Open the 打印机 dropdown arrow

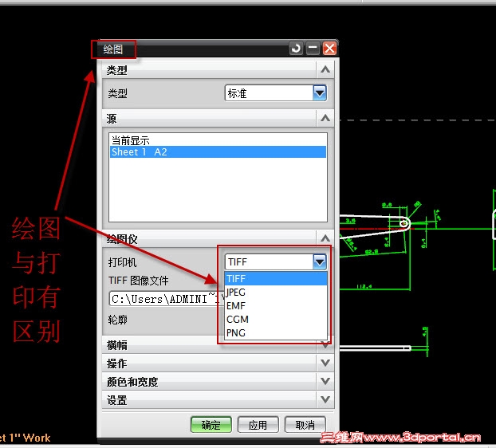click(320, 261)
